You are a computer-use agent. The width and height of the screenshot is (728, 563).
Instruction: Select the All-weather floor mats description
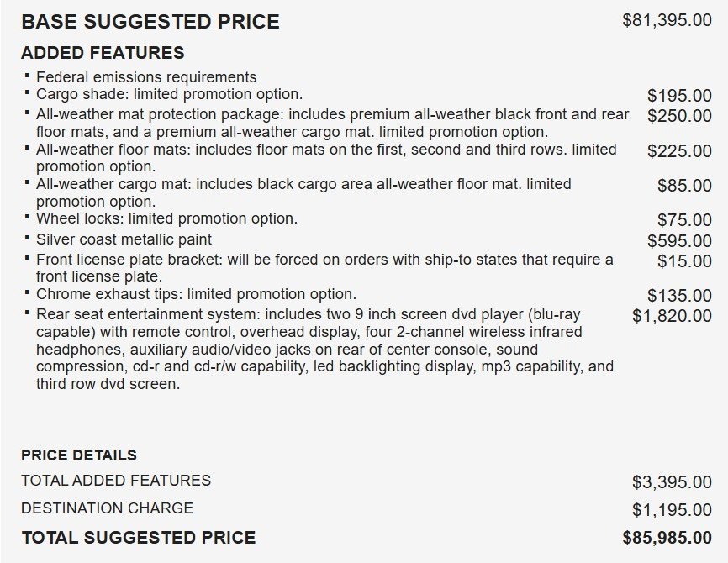coord(326,158)
